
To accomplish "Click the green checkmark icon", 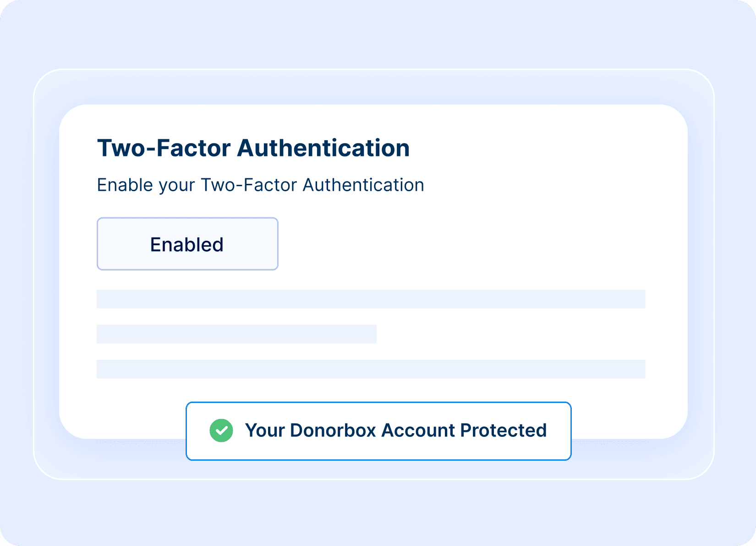I will pos(221,430).
